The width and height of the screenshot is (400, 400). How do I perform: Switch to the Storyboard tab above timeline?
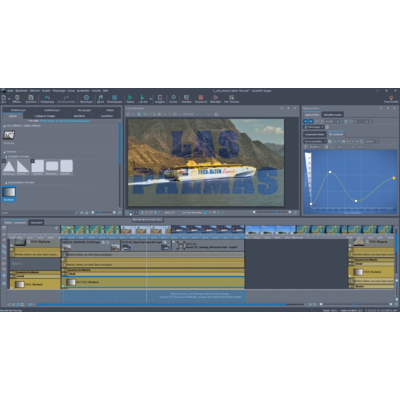[36, 222]
